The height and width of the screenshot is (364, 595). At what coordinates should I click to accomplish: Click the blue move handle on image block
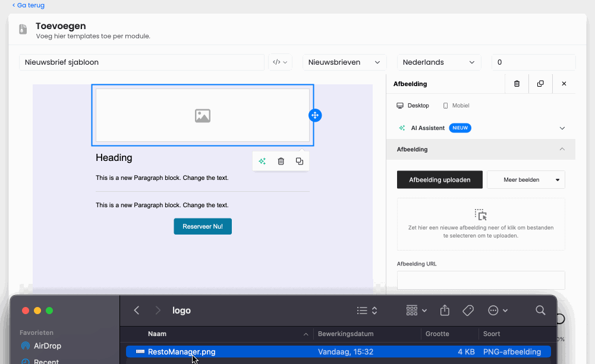point(315,115)
